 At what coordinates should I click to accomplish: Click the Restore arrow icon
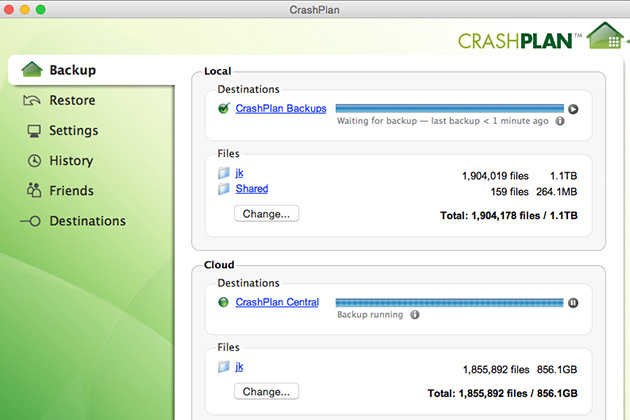[x=31, y=100]
